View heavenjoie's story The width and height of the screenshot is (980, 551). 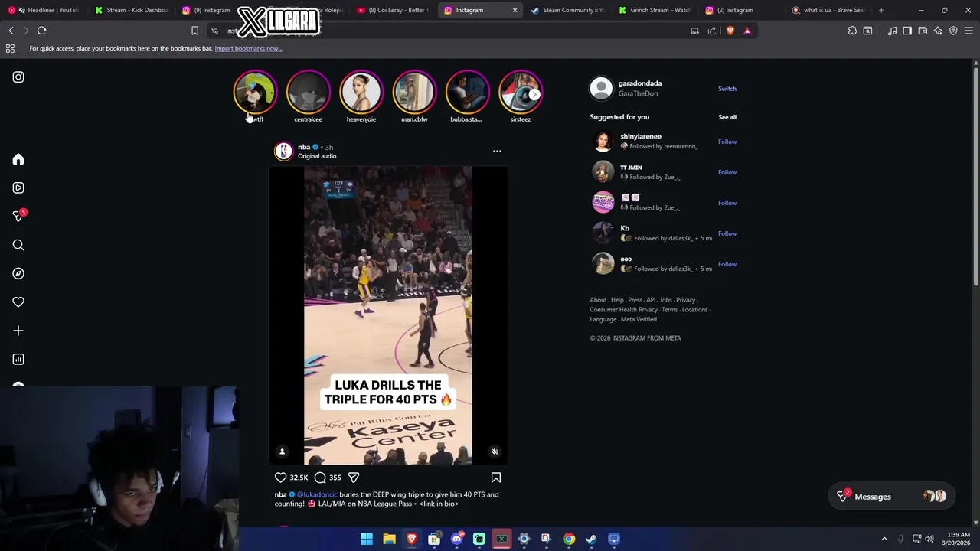tap(361, 93)
